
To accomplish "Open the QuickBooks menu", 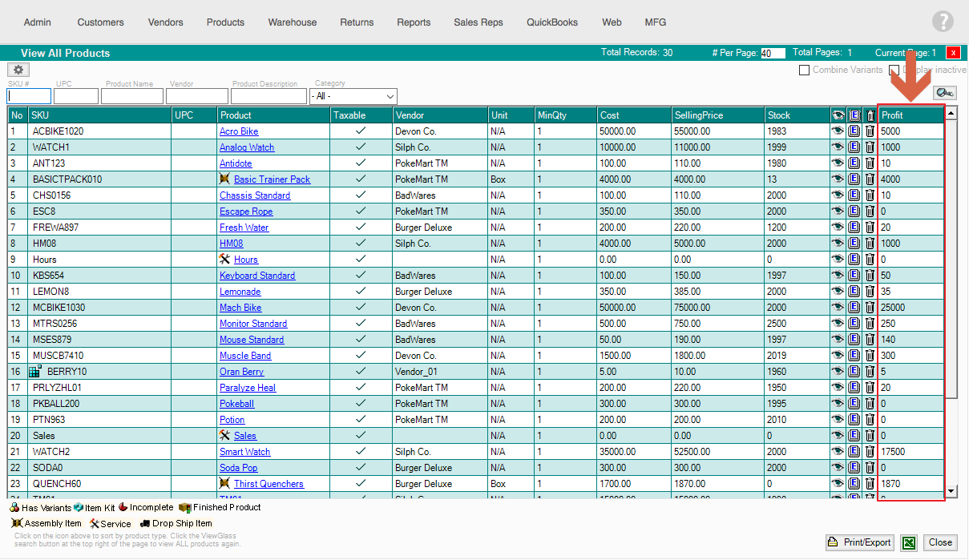I will pos(551,22).
